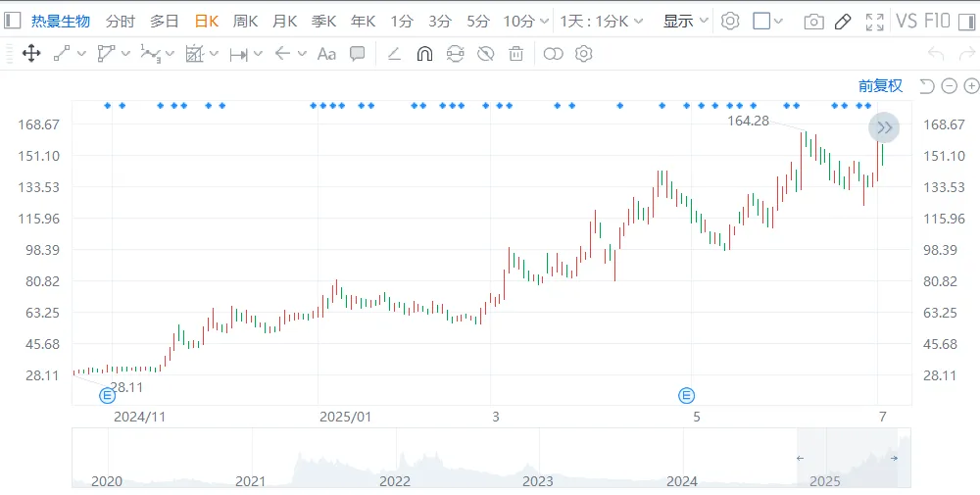Open the F10 company info page
Image resolution: width=980 pixels, height=495 pixels.
pyautogui.click(x=937, y=21)
